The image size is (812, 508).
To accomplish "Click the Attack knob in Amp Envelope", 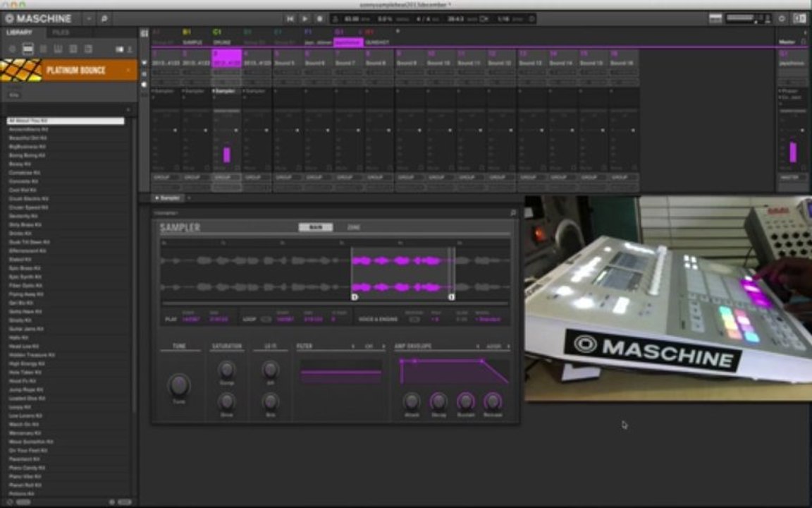I will (x=412, y=401).
